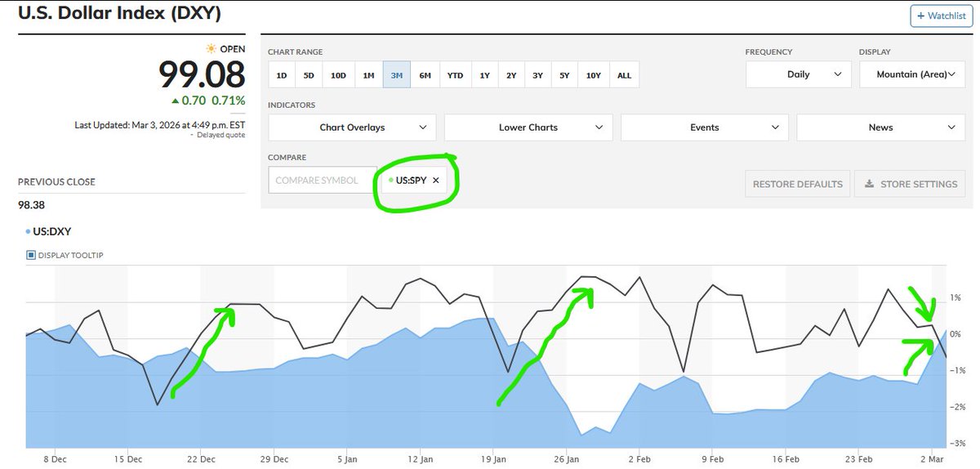Select the 6M chart range
Image resolution: width=980 pixels, height=469 pixels.
pos(425,75)
